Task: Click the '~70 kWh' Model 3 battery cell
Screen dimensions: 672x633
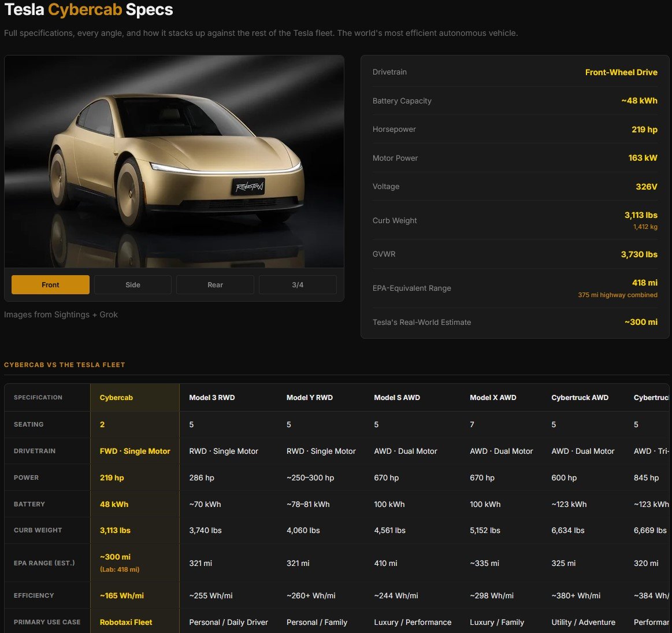Action: (205, 504)
